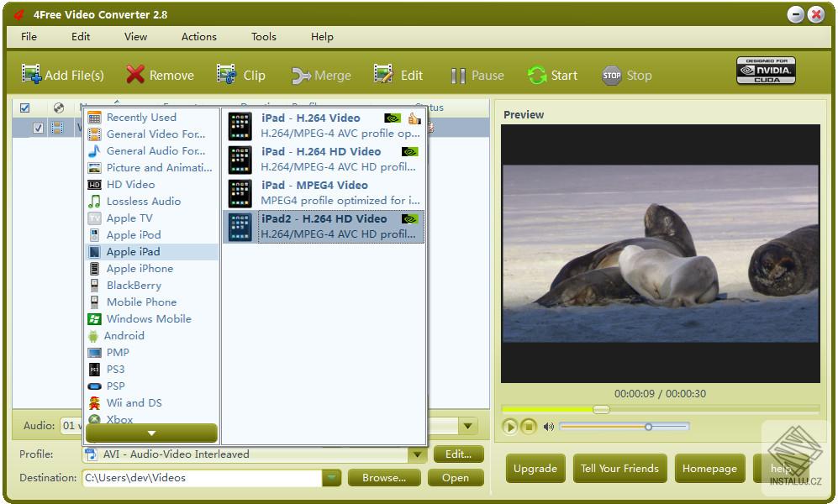Click the Browse button for destination
The image size is (838, 504).
coord(383,477)
